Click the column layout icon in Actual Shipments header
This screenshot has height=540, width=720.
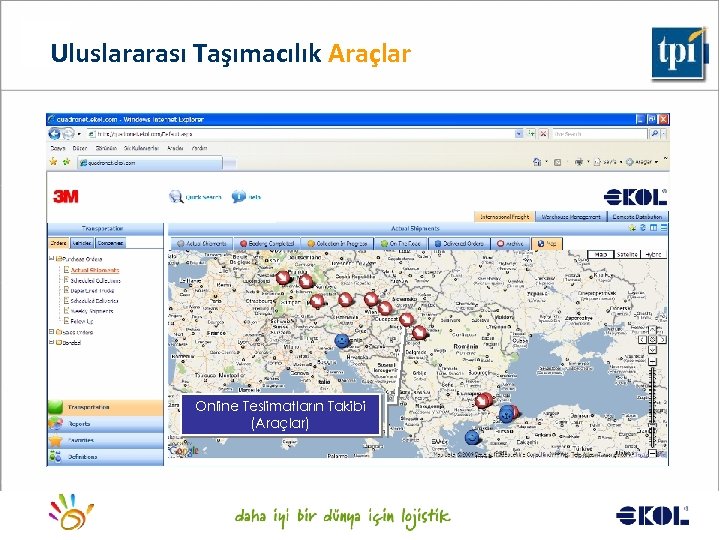[653, 228]
